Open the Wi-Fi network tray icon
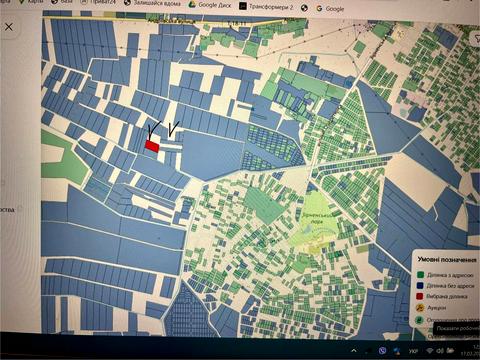The image size is (480, 360). tap(430, 351)
